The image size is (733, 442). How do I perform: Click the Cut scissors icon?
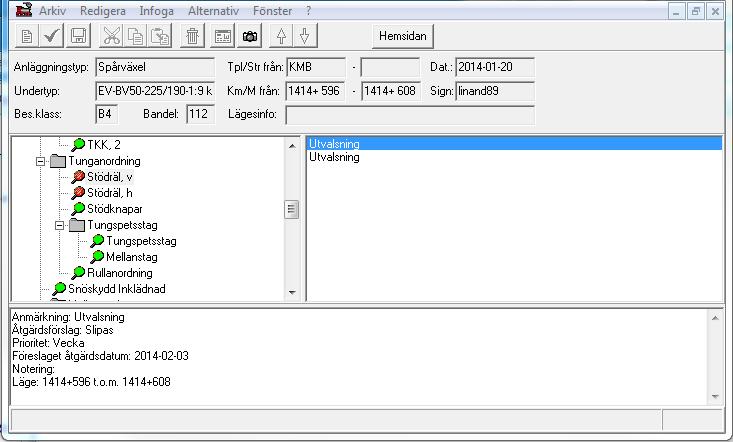111,36
